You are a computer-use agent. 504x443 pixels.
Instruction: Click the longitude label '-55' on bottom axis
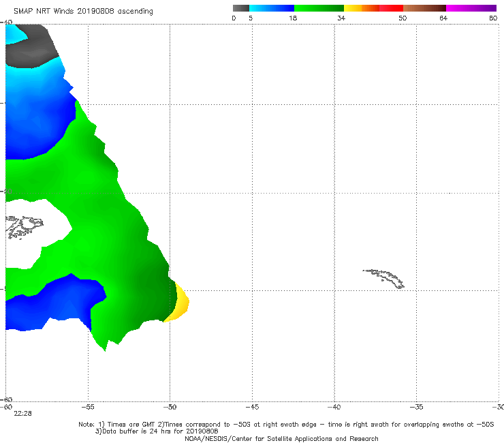[88, 407]
